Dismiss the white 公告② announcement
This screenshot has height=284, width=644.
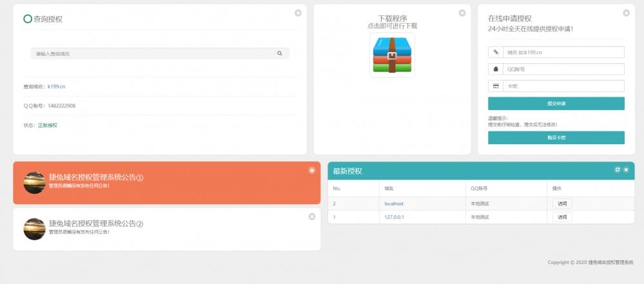[x=312, y=216]
